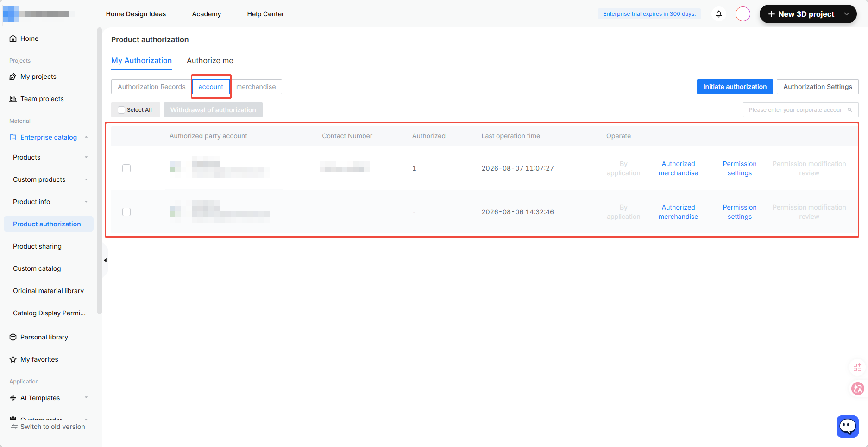Click the search magnifier icon
Image resolution: width=868 pixels, height=447 pixels.
(x=850, y=110)
